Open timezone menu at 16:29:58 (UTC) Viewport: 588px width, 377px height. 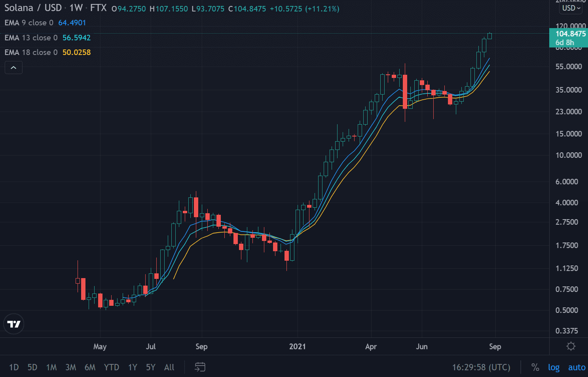click(x=481, y=367)
